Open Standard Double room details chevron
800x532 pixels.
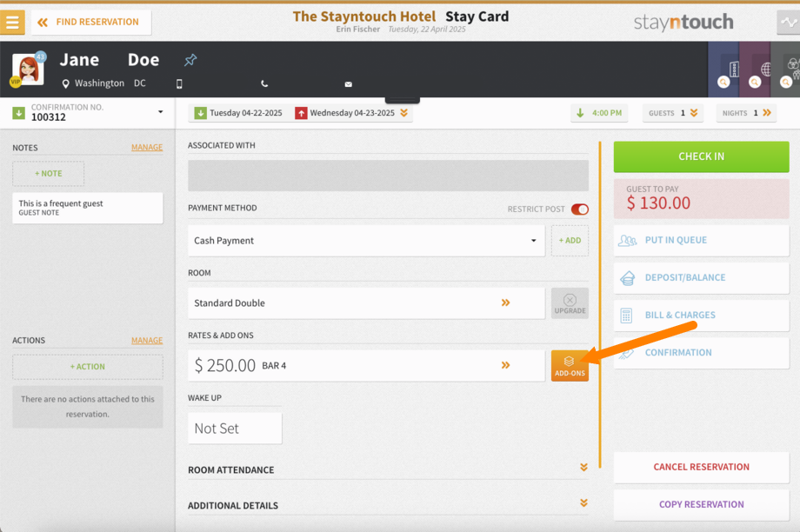(505, 303)
